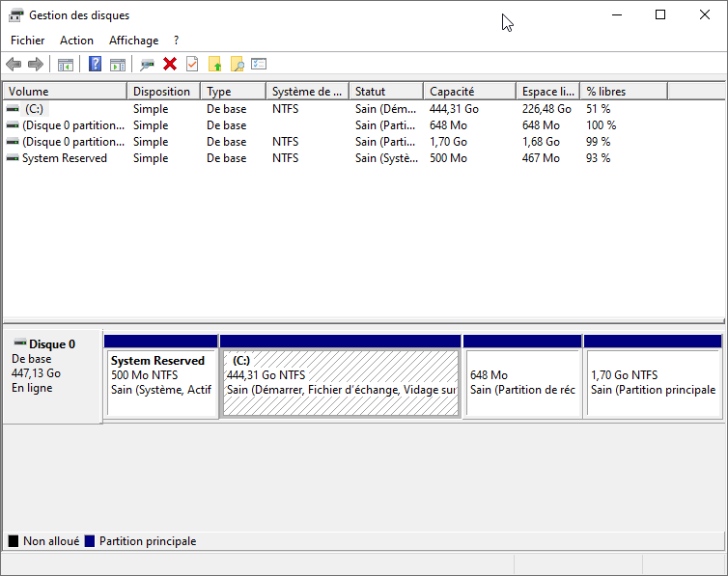Click the checklist settings icon in the toolbar

259,65
